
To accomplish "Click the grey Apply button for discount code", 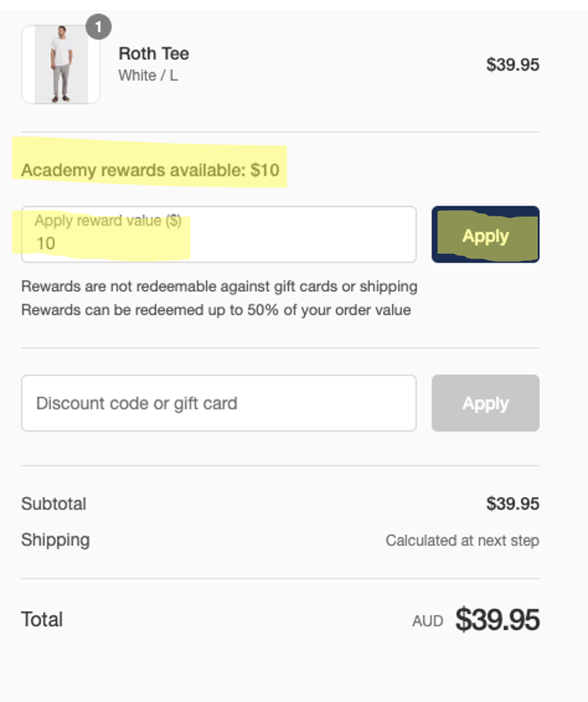I will coord(486,403).
